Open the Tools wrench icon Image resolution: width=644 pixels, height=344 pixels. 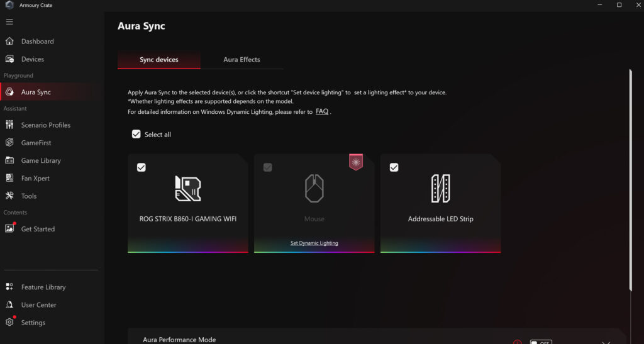click(x=9, y=196)
